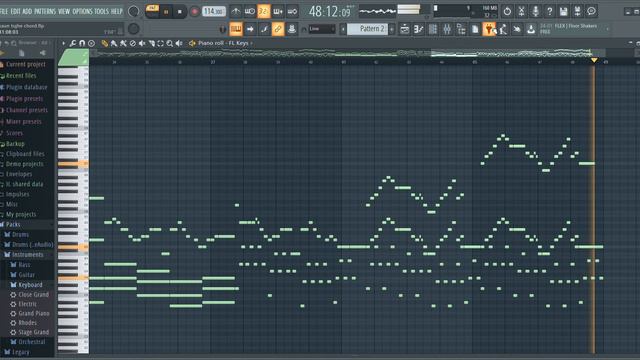Image resolution: width=640 pixels, height=360 pixels.
Task: Pause playback with the pause button
Action: click(x=166, y=12)
